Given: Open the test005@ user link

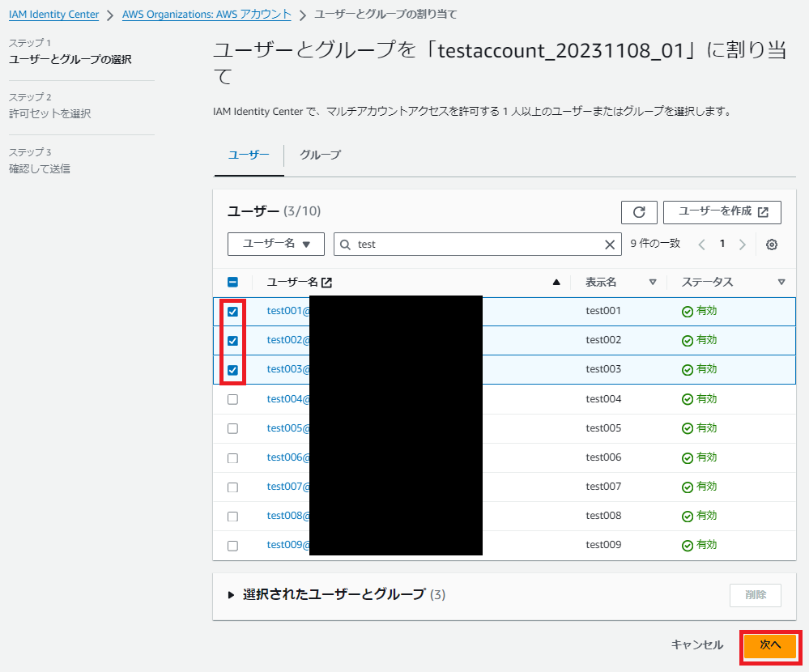Looking at the screenshot, I should tap(288, 428).
